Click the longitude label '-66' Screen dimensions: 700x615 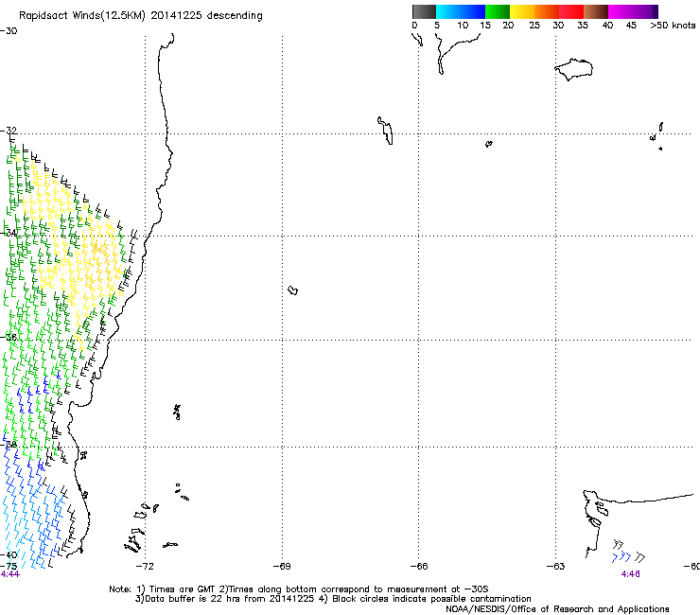pyautogui.click(x=419, y=567)
